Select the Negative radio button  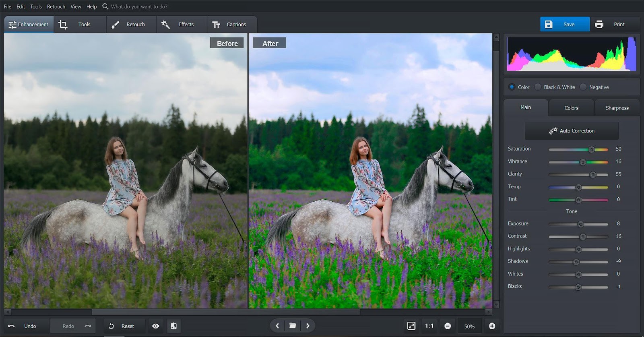[583, 87]
